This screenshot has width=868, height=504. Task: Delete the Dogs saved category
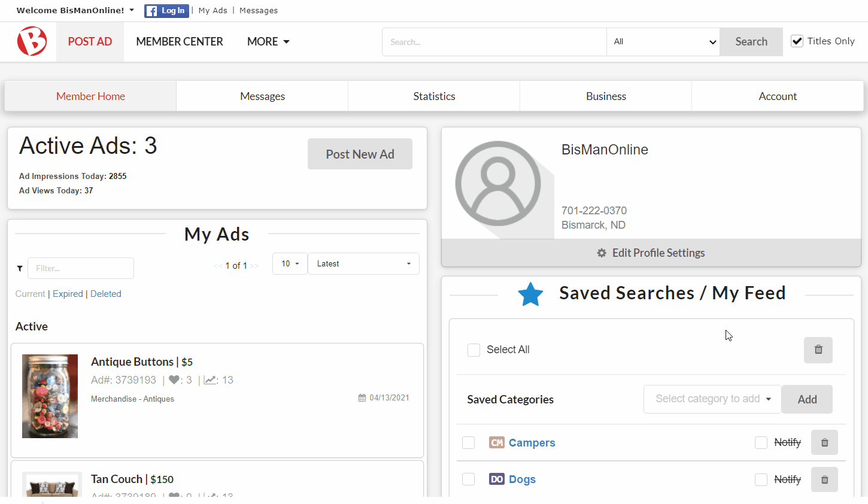point(824,479)
